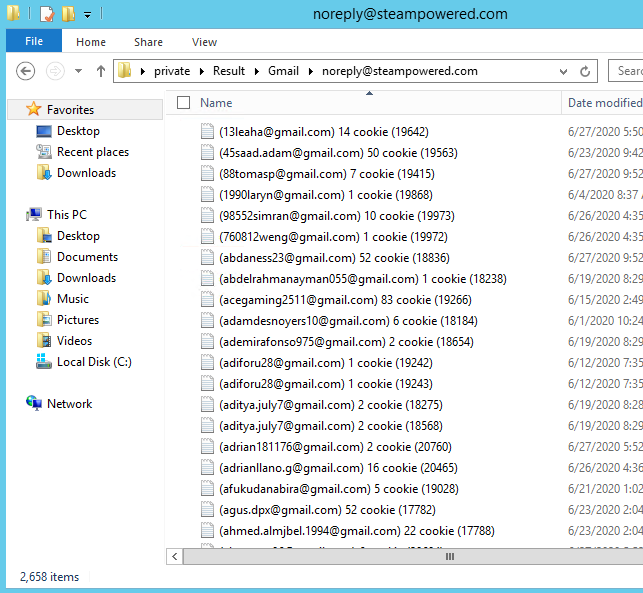This screenshot has width=643, height=593.
Task: Expand chevron after private in address bar
Action: coord(202,71)
